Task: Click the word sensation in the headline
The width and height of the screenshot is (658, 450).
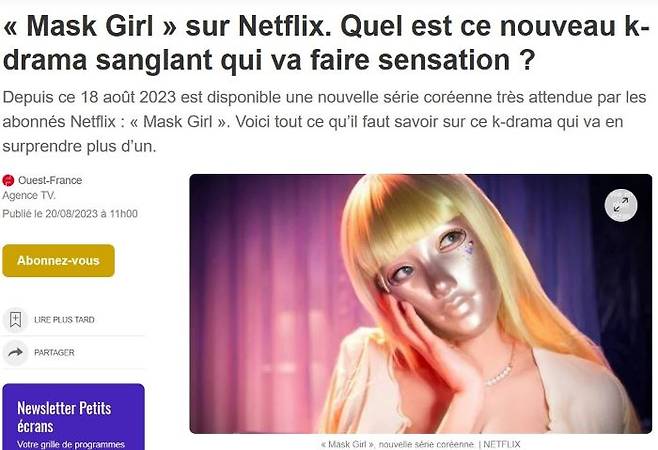Action: [x=444, y=60]
